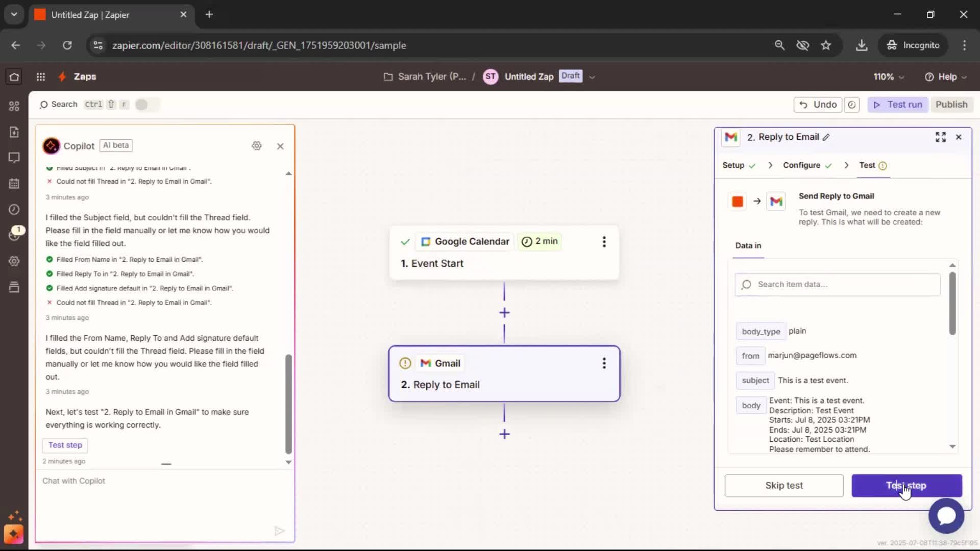The height and width of the screenshot is (551, 980).
Task: Open the Help dropdown menu
Action: [946, 77]
